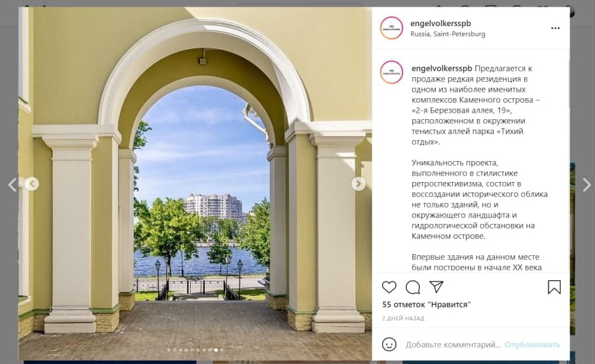Go to next photo in carousel
Image resolution: width=595 pixels, height=364 pixels.
[x=358, y=184]
